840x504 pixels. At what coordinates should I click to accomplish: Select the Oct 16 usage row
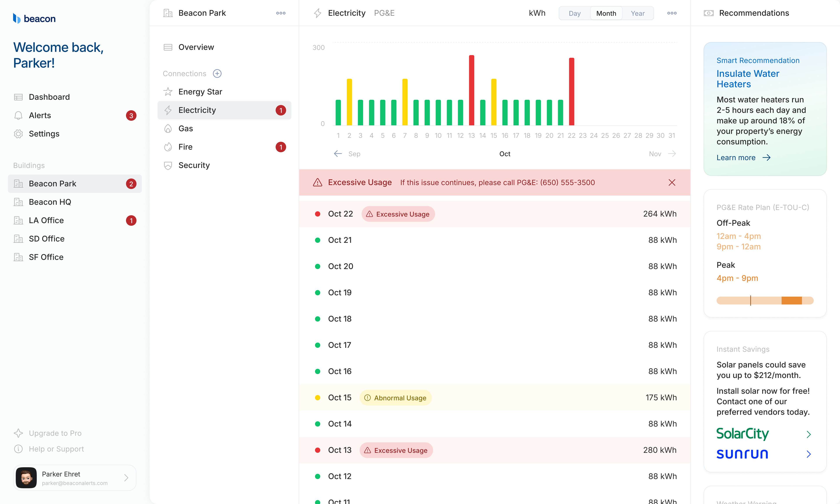pyautogui.click(x=495, y=371)
